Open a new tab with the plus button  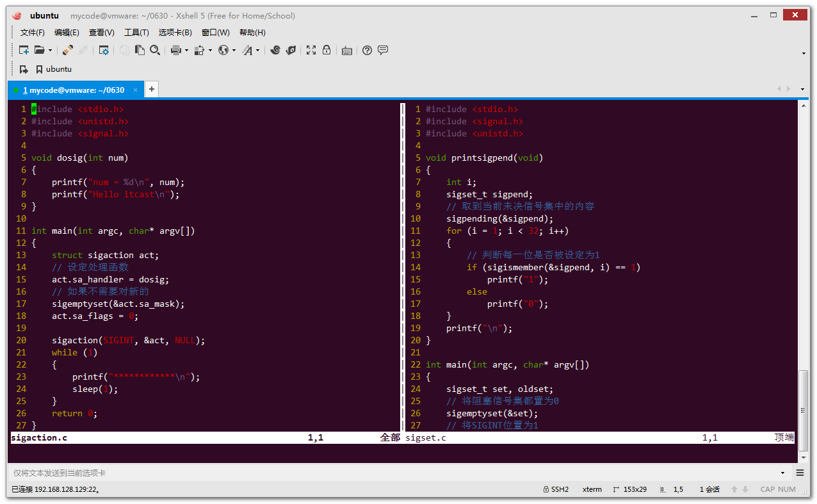[151, 90]
